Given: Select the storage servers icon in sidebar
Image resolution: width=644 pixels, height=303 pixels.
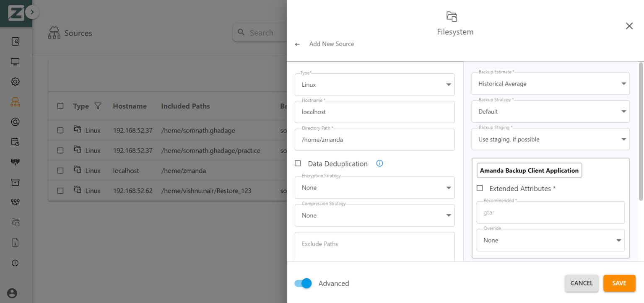Looking at the screenshot, I should (15, 162).
